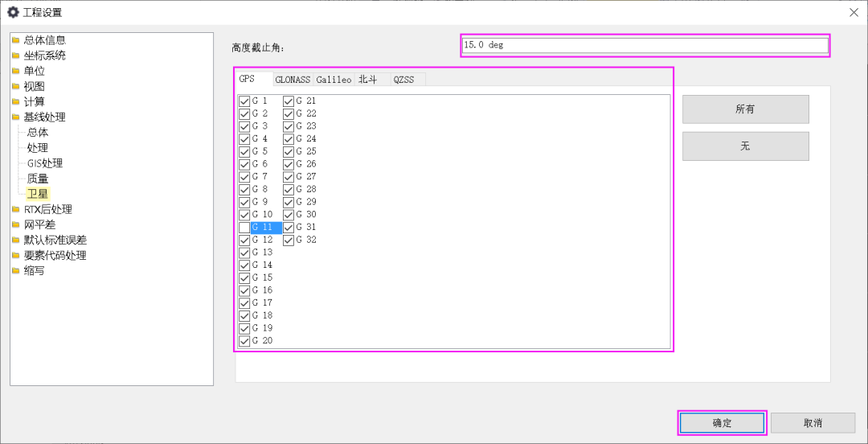Disable satellite G 23

click(289, 125)
